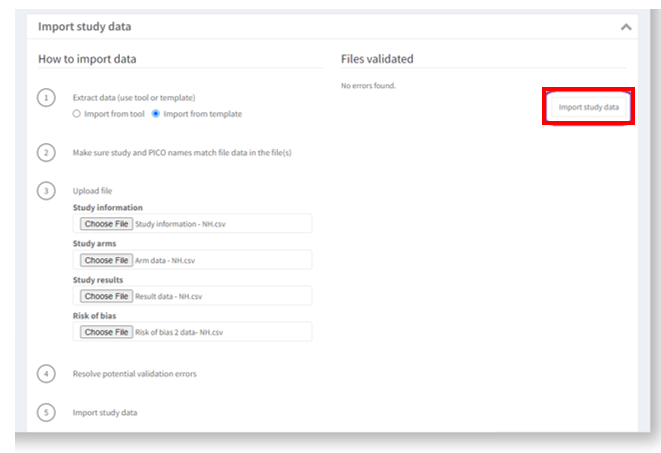
Task: Click the step 1 circle icon
Action: pos(46,98)
